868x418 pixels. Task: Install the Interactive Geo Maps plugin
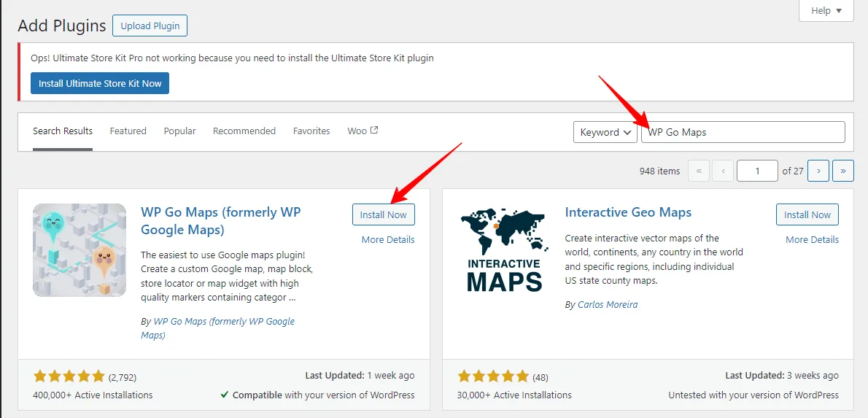click(x=807, y=214)
